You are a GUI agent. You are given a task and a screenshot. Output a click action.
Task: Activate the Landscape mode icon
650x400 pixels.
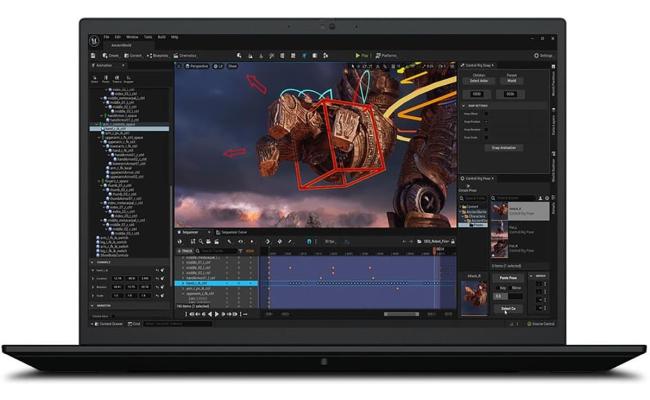(250, 56)
